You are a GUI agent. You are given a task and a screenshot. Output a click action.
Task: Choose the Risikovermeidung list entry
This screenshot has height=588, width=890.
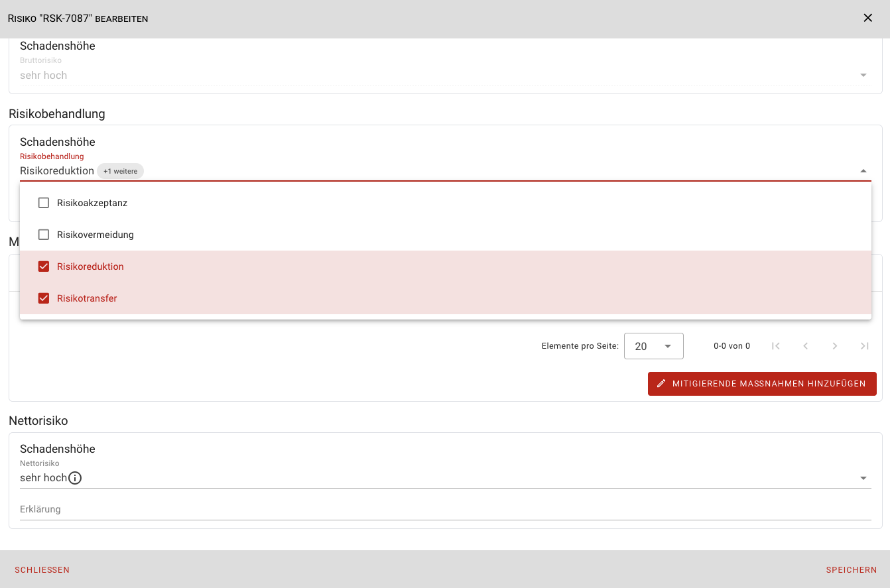click(95, 235)
